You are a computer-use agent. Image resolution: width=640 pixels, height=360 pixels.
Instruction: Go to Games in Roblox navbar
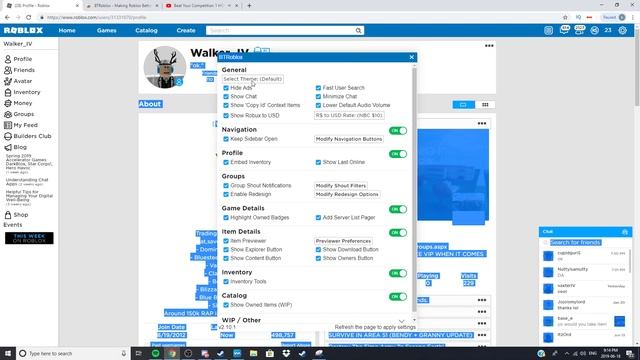click(107, 31)
